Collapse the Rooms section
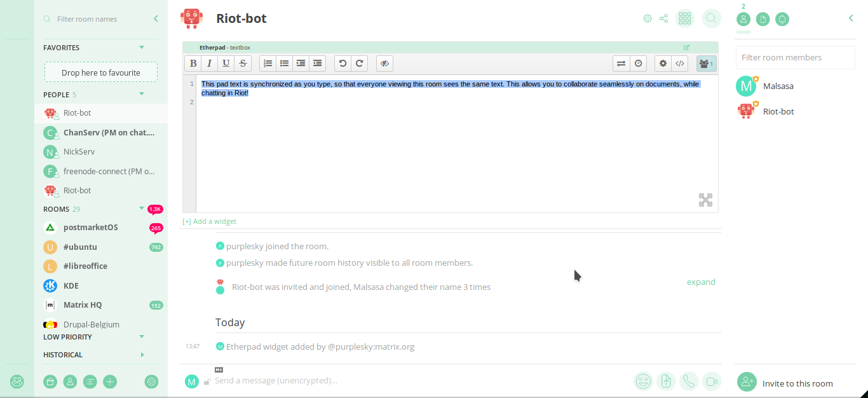This screenshot has height=398, width=868. [142, 209]
